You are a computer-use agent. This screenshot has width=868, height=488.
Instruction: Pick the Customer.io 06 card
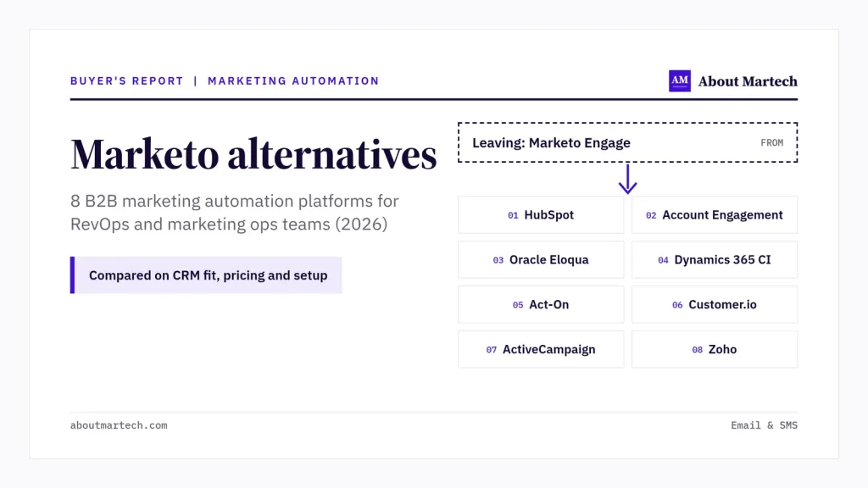click(715, 304)
